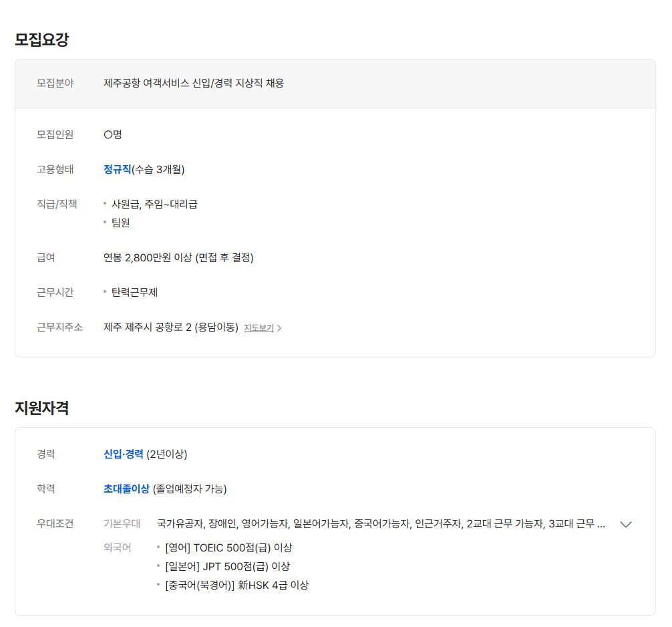Click the salary text 연봉 2,800만원 이상
Viewport: 672px width, 627px height.
(x=178, y=257)
